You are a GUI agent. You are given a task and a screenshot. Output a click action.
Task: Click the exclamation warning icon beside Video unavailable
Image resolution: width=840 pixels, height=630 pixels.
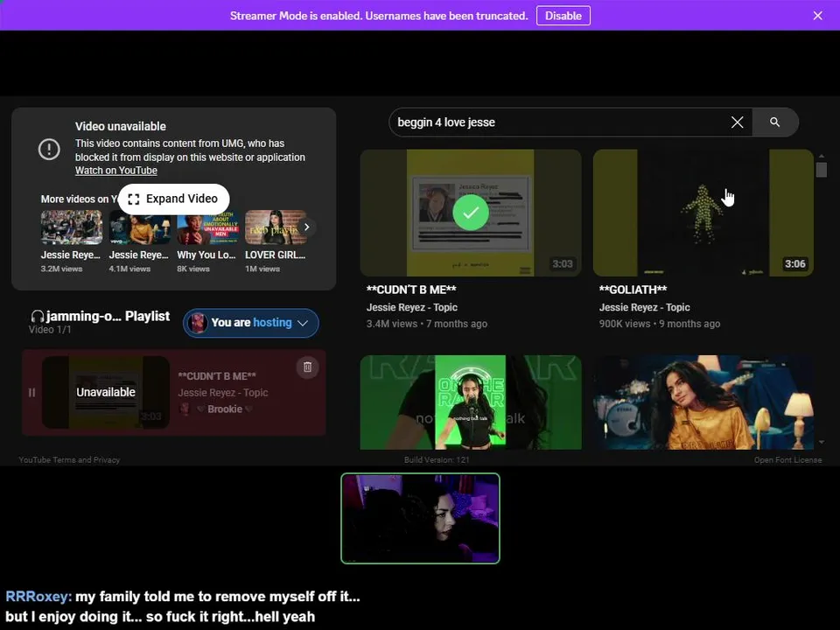click(x=49, y=149)
